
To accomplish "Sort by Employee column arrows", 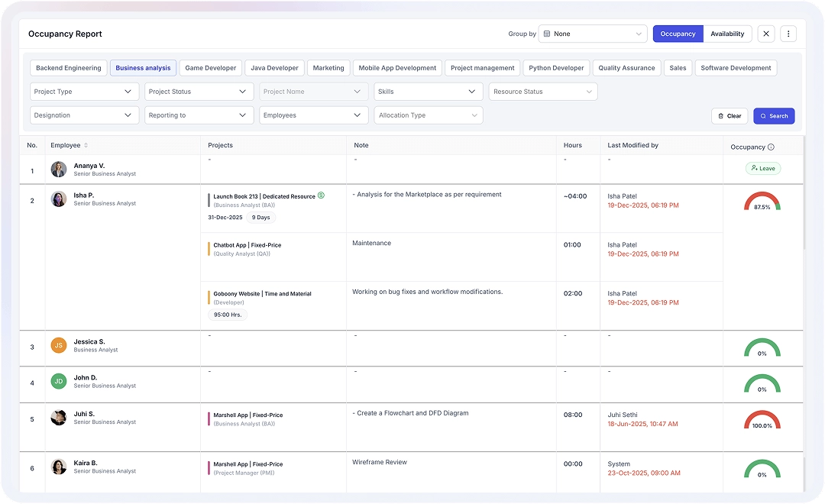I will 86,145.
